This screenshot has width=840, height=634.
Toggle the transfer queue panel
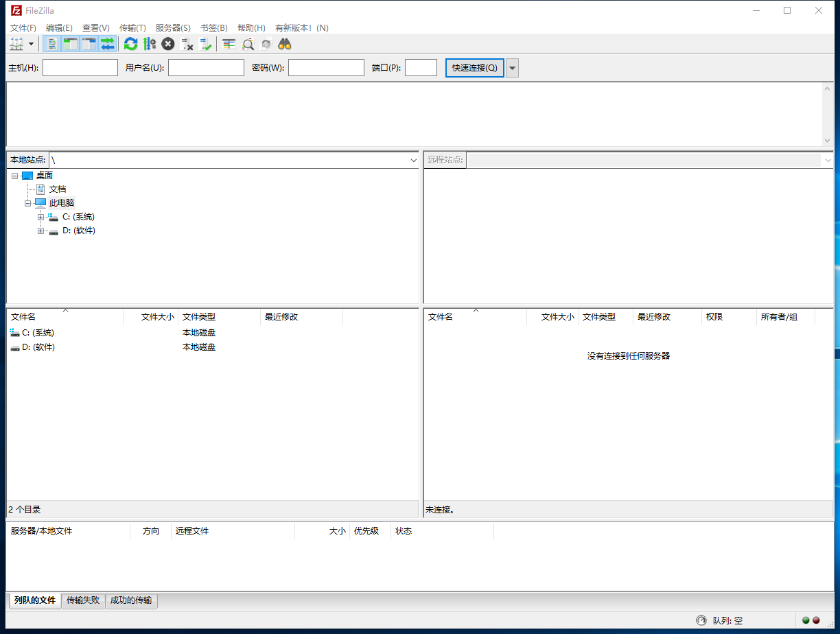coord(108,43)
